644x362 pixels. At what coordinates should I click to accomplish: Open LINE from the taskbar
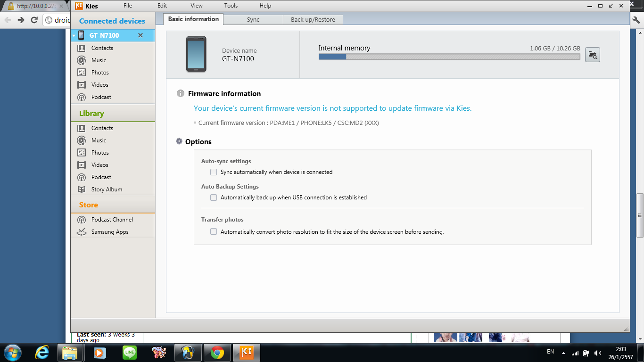pos(129,352)
